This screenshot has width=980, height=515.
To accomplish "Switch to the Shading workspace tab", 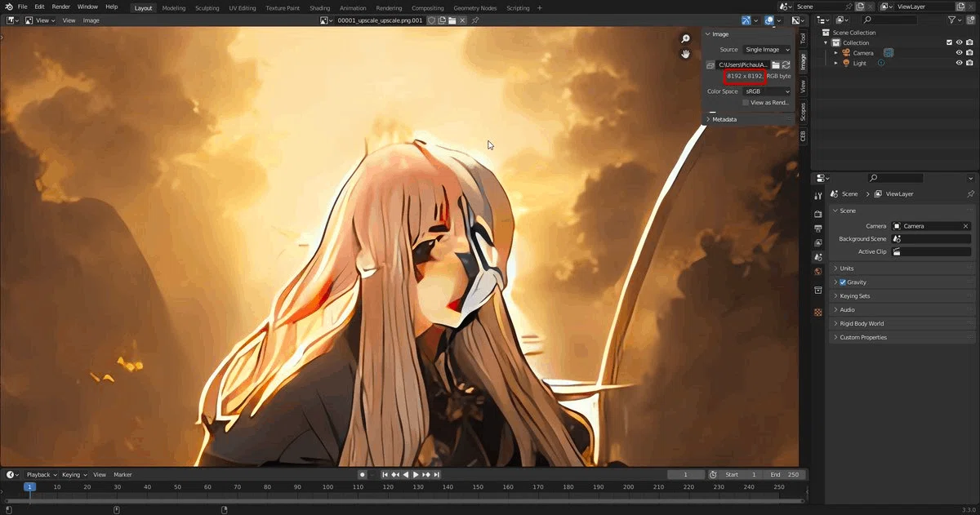I will click(x=319, y=7).
